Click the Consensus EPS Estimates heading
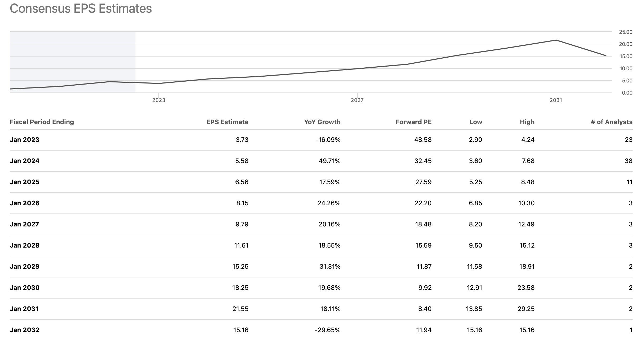 (x=81, y=8)
